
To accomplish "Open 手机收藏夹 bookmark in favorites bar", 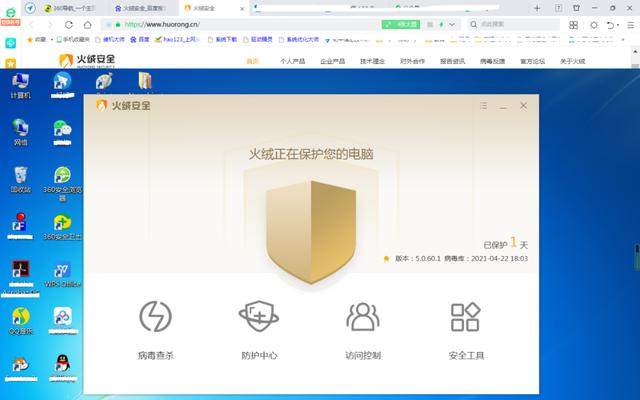I will pos(73,40).
